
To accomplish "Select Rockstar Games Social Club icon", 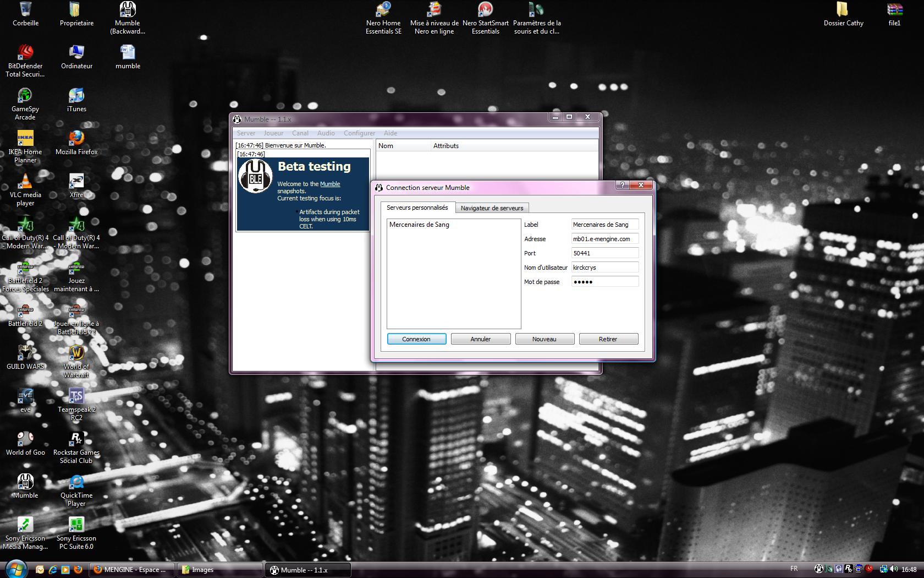I will (76, 448).
